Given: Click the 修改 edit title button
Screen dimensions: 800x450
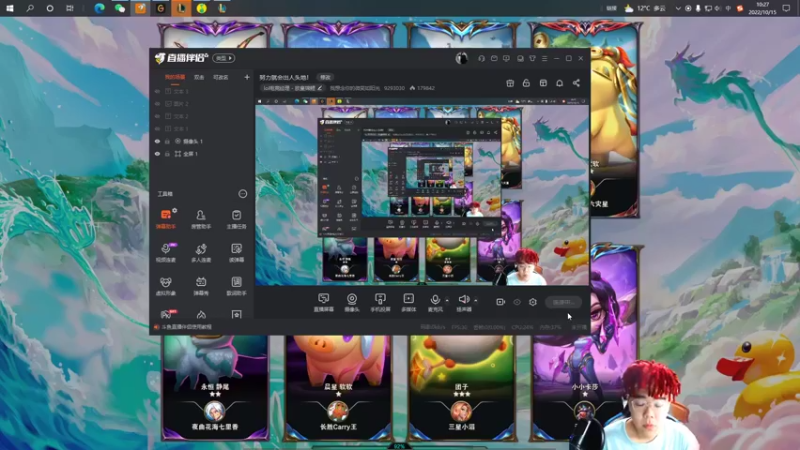Looking at the screenshot, I should [325, 78].
